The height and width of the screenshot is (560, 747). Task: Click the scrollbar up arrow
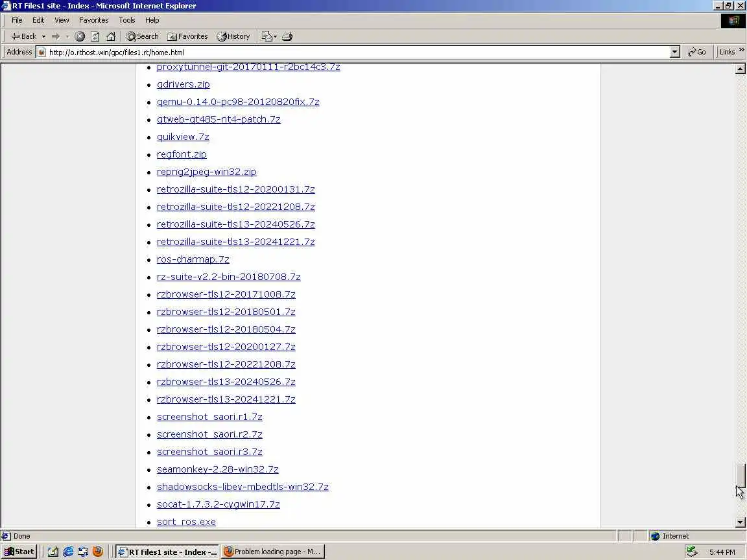(x=741, y=69)
